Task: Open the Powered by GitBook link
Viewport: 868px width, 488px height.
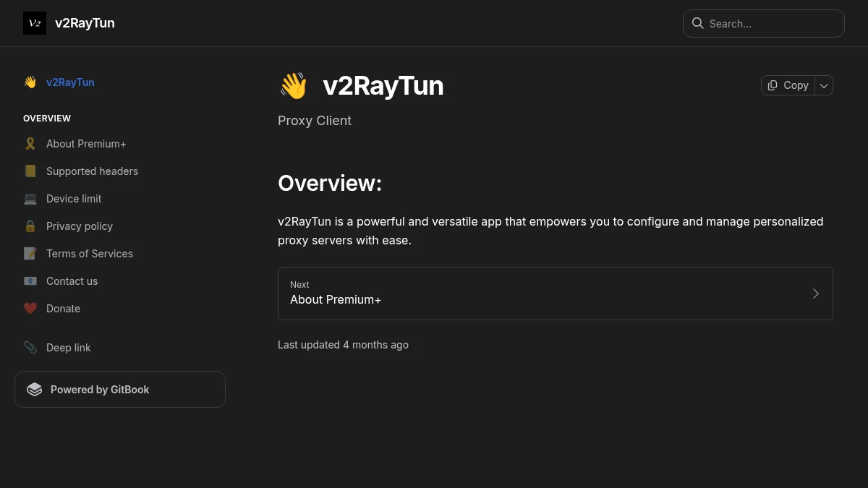Action: pyautogui.click(x=120, y=390)
